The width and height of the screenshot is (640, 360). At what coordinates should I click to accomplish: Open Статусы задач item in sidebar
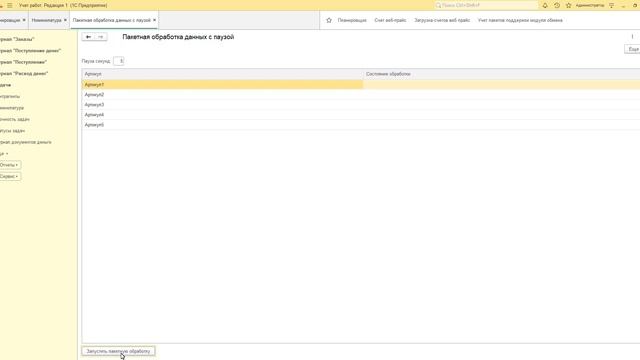pyautogui.click(x=13, y=131)
